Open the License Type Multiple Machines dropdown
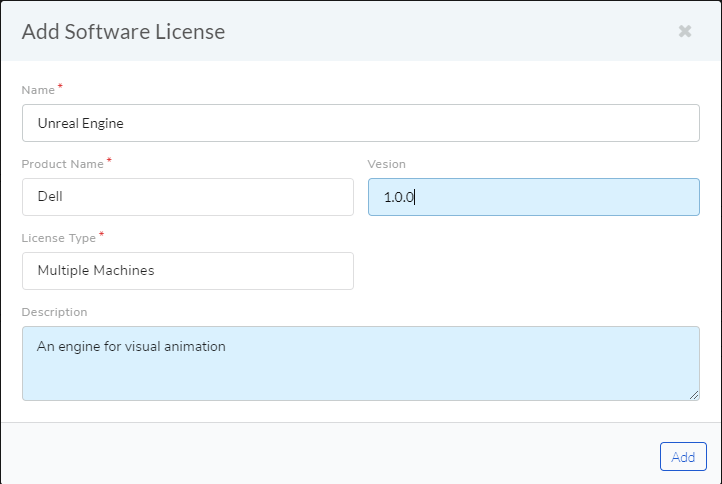 point(188,271)
